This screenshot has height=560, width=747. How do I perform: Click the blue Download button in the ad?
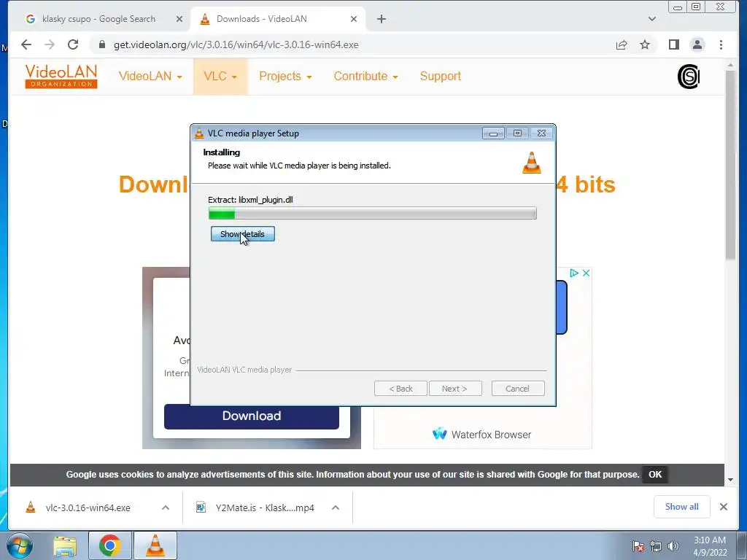click(x=252, y=416)
